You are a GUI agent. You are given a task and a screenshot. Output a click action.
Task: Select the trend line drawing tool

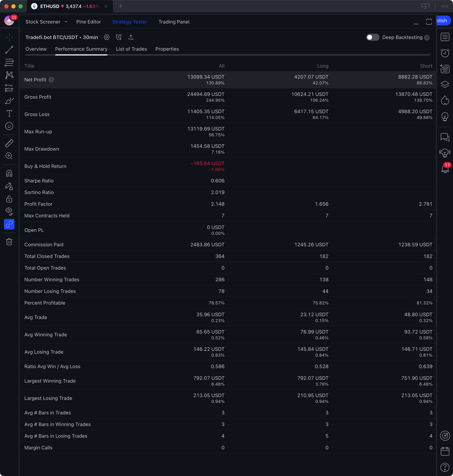(9, 50)
